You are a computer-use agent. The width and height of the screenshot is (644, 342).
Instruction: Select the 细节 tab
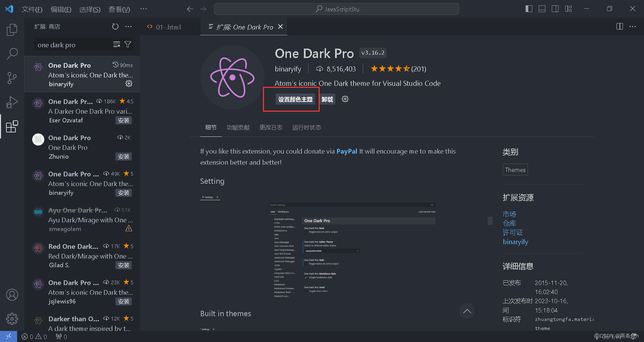[x=211, y=127]
